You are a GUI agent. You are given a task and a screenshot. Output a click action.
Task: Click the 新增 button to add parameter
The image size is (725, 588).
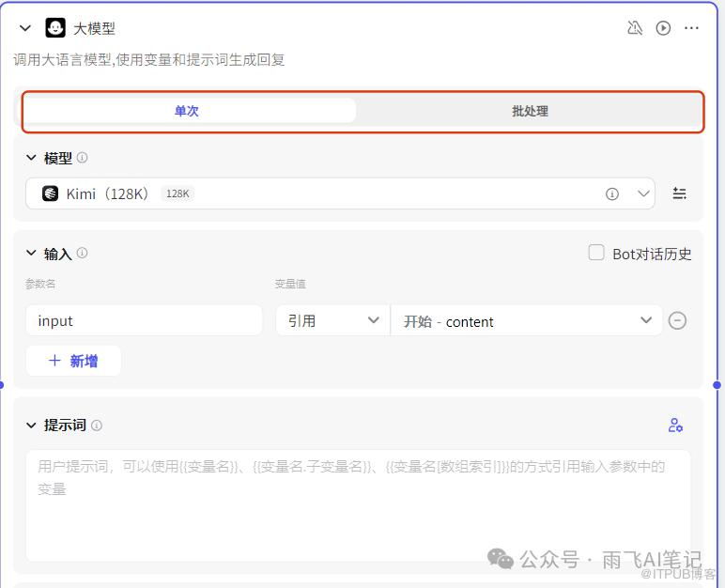73,361
